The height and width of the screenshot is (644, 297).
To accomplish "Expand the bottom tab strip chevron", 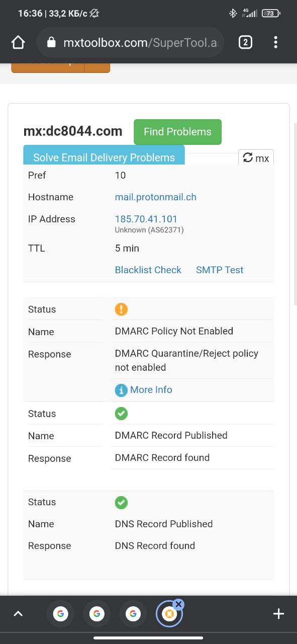I will 18,614.
